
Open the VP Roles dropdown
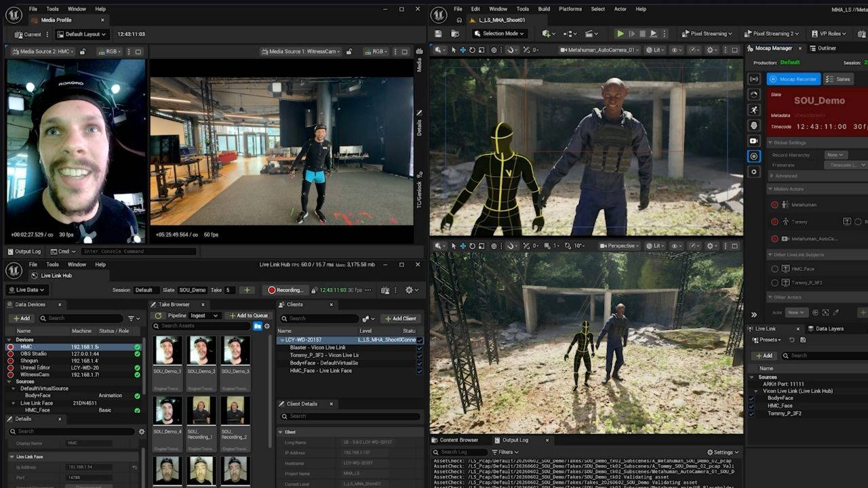click(829, 33)
